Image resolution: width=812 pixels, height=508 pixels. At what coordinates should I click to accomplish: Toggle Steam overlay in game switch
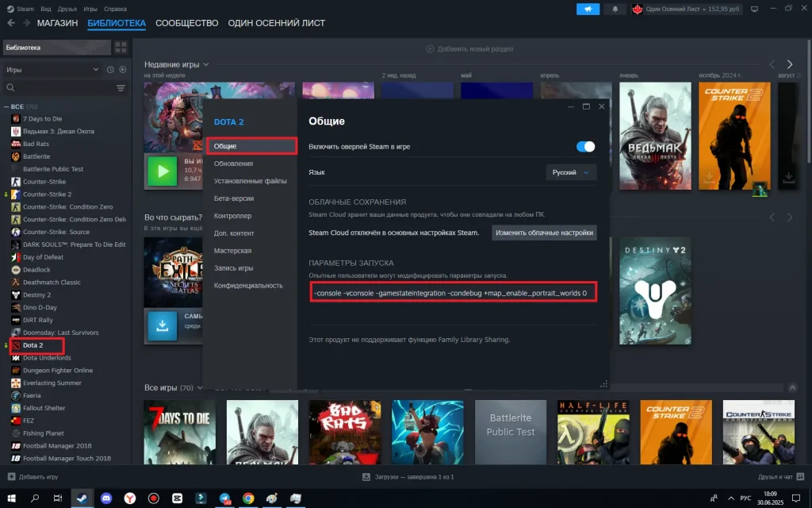[x=586, y=147]
